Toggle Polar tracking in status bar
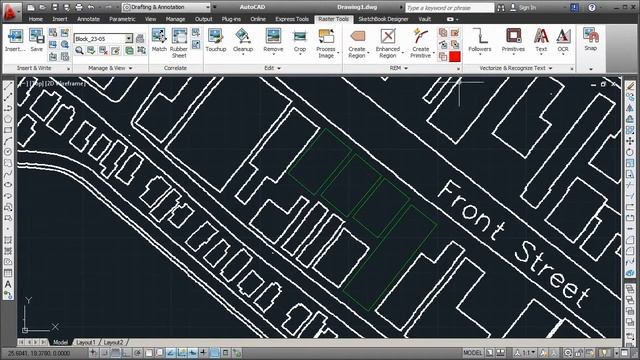 click(138, 353)
